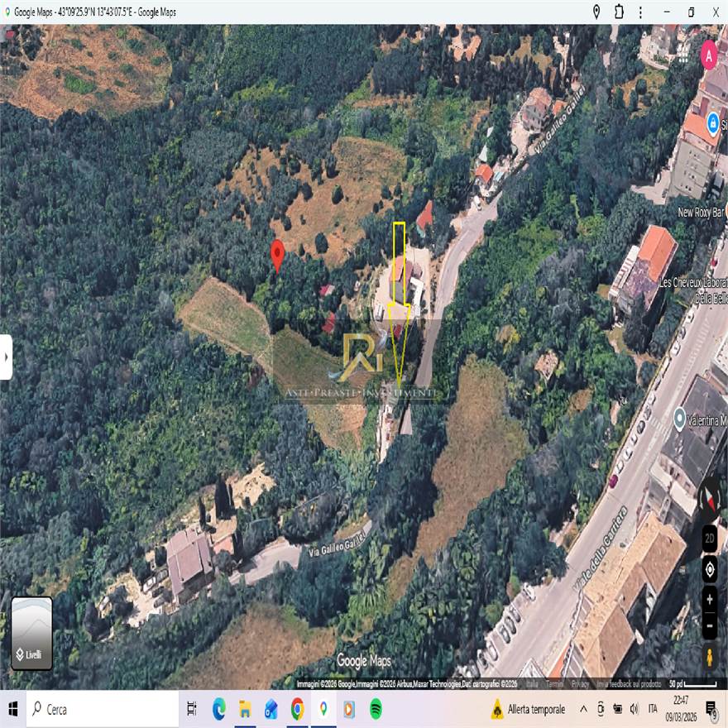Toggle the system volume icon
Screen dimensions: 728x728
click(x=634, y=709)
